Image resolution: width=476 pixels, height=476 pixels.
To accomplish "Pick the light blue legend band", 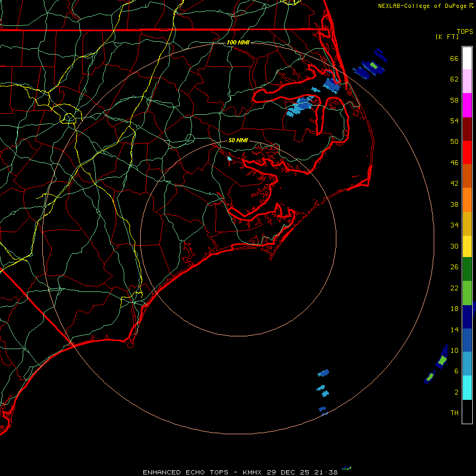I will 467,364.
